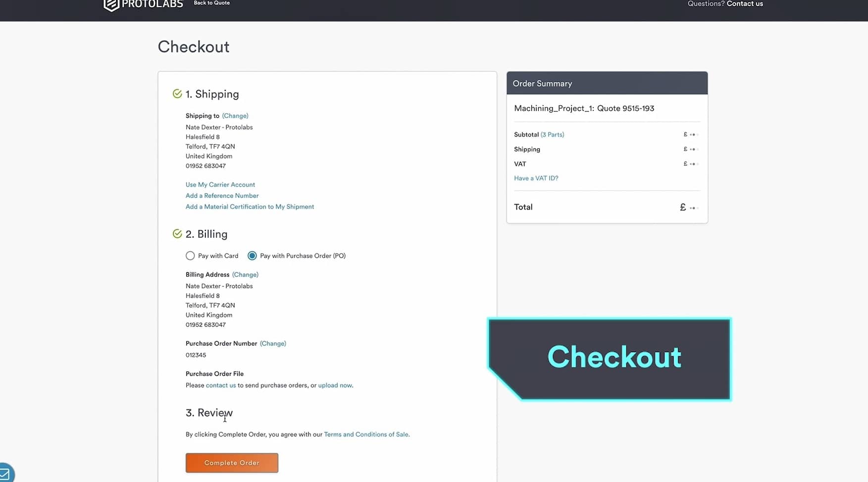Expand Add a Reference Number
This screenshot has height=482, width=868.
pyautogui.click(x=222, y=196)
